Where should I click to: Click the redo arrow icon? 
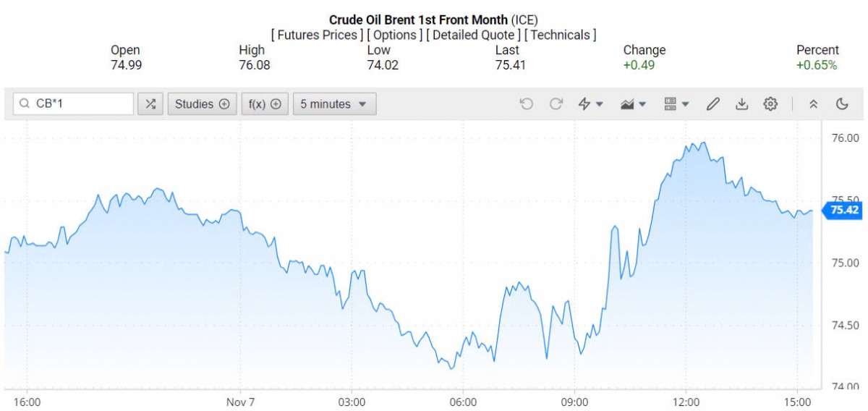click(556, 104)
